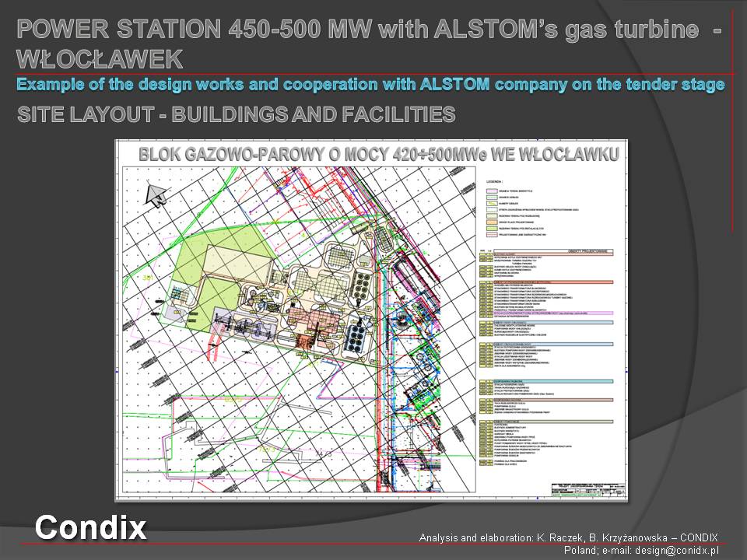
Task: Click drawing title "BLOK GAZOWO-PAROWY O MOCY"
Action: (x=263, y=154)
